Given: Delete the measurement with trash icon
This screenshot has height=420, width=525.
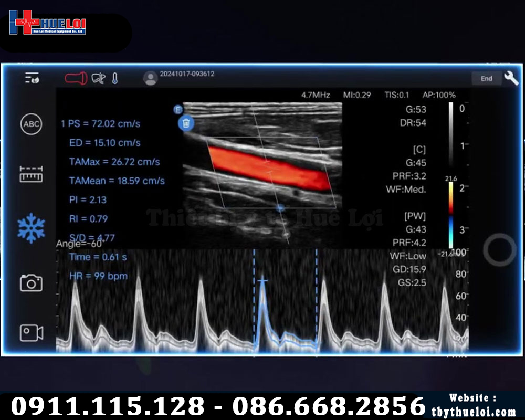Looking at the screenshot, I should (186, 123).
